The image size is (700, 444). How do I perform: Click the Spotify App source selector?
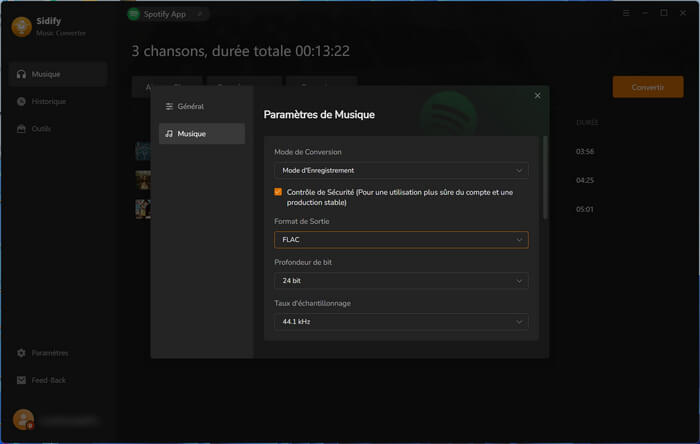click(168, 14)
